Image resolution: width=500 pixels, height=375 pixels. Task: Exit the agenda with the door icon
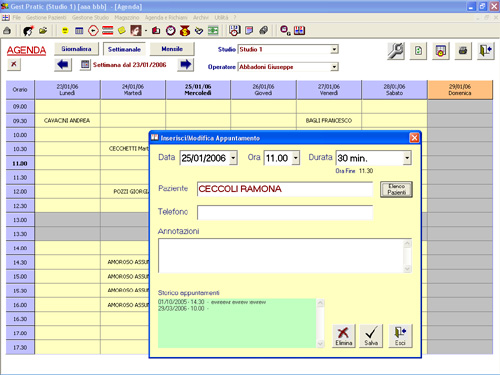click(485, 51)
